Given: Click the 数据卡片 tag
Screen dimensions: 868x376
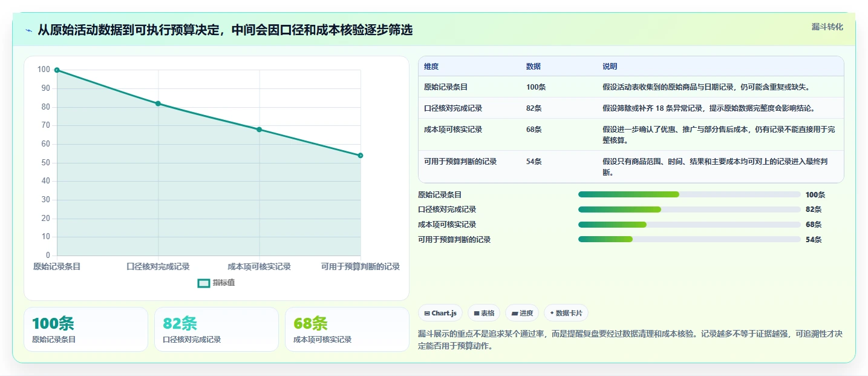Looking at the screenshot, I should click(566, 313).
